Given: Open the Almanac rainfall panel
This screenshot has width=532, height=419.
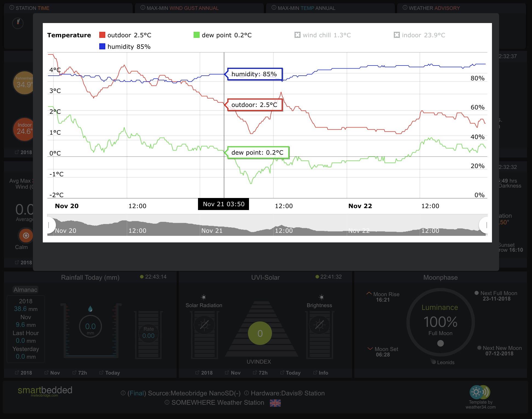Looking at the screenshot, I should coord(25,290).
